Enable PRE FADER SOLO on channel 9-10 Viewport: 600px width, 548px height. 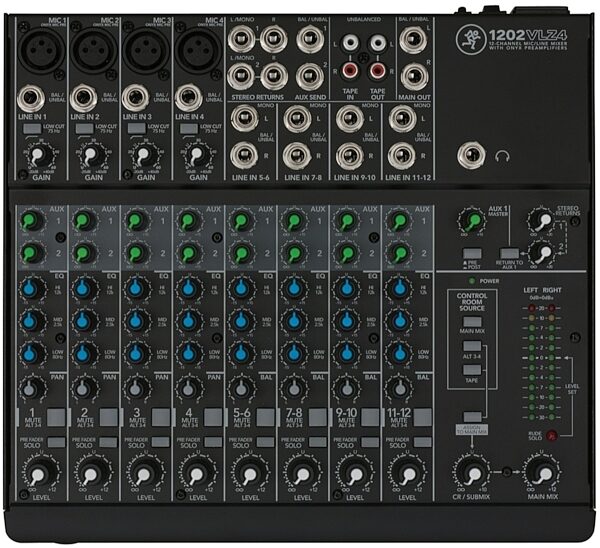pyautogui.click(x=370, y=442)
